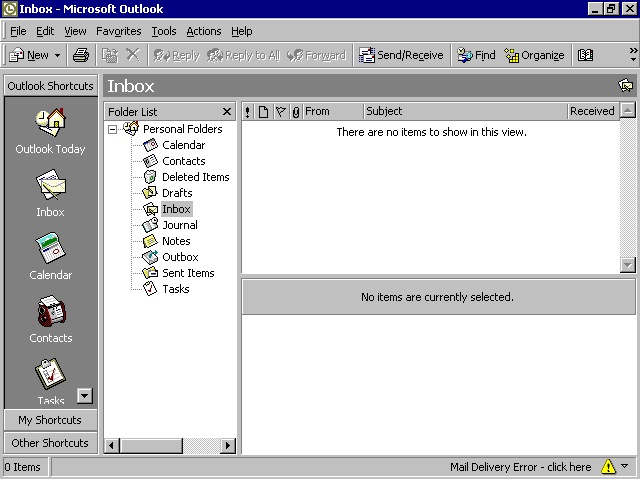This screenshot has width=640, height=480.
Task: Click Send/Receive in the toolbar
Action: tap(401, 55)
